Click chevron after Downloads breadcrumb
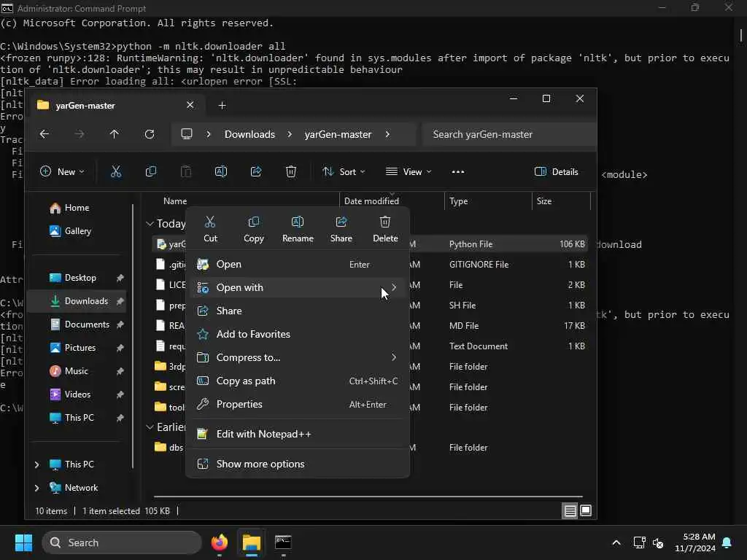Screen dimensions: 747x560 [289, 134]
